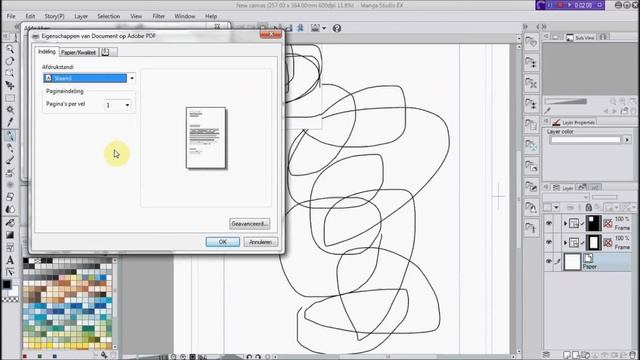640x360 pixels.
Task: Hide the lower Frame folder via its eye icon
Action: tap(549, 242)
